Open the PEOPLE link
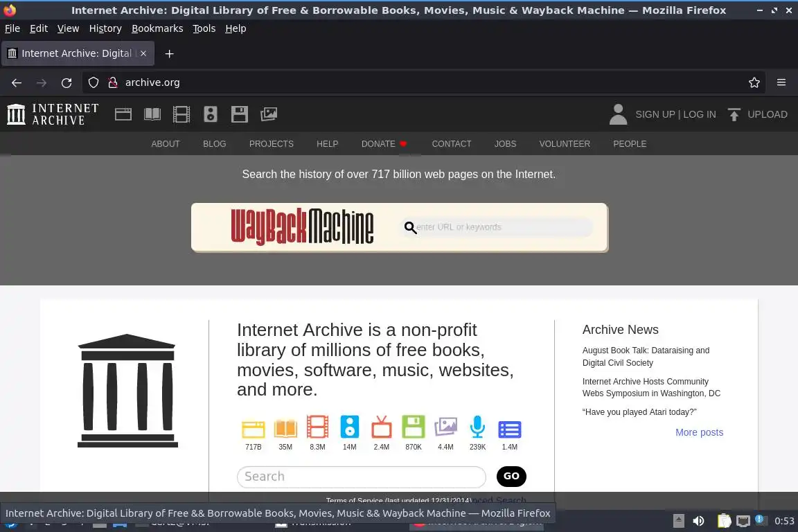This screenshot has height=532, width=798. pos(630,144)
